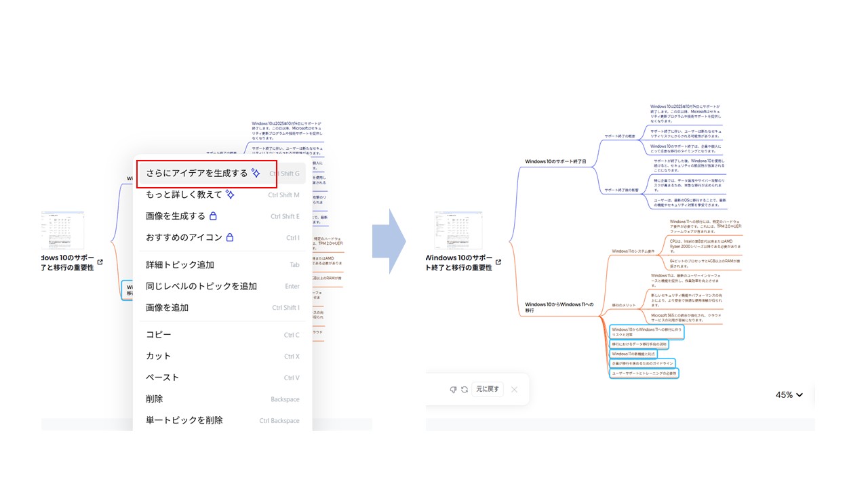
Task: Select the right root topic Windows 10のサポート終了と移行の重要性
Action: (x=459, y=263)
